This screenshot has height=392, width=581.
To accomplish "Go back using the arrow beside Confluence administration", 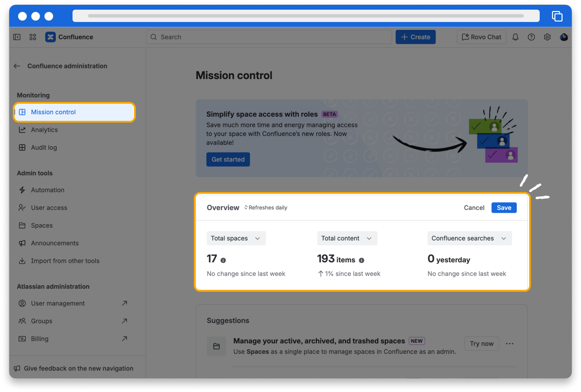I will 17,66.
